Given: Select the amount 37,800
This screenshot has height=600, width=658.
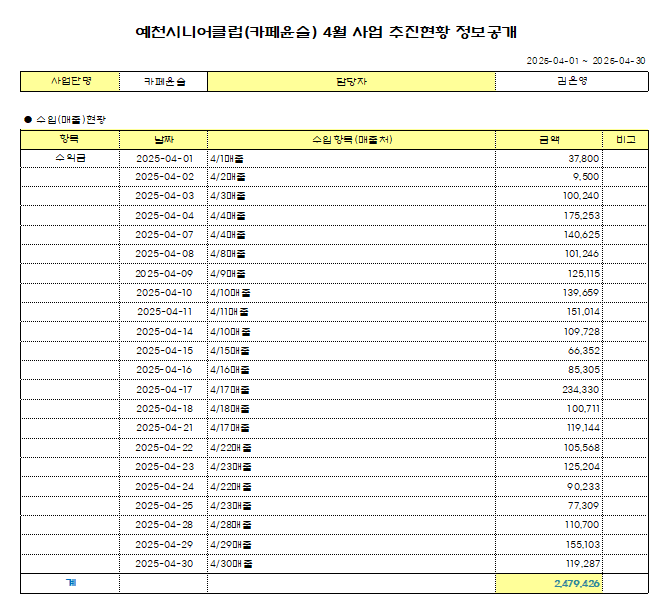Looking at the screenshot, I should (584, 159).
